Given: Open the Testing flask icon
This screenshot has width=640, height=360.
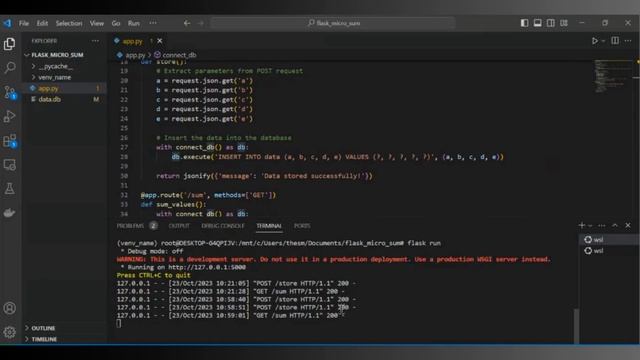Looking at the screenshot, I should [x=9, y=189].
